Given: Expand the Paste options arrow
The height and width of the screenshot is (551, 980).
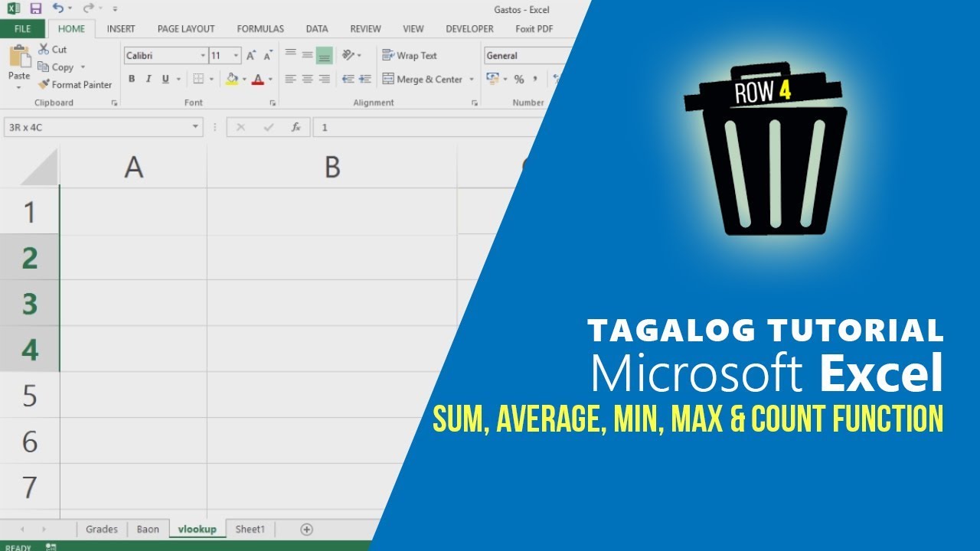Looking at the screenshot, I should click(x=19, y=87).
